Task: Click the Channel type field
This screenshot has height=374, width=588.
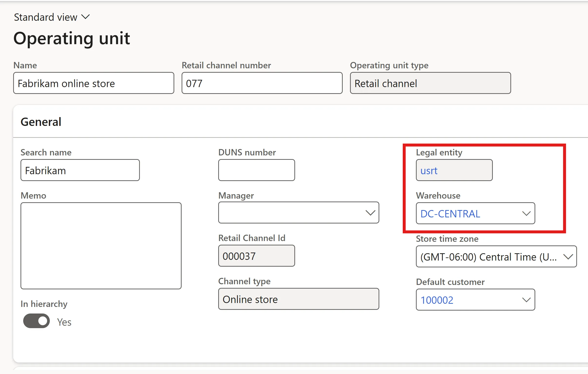Action: 299,299
